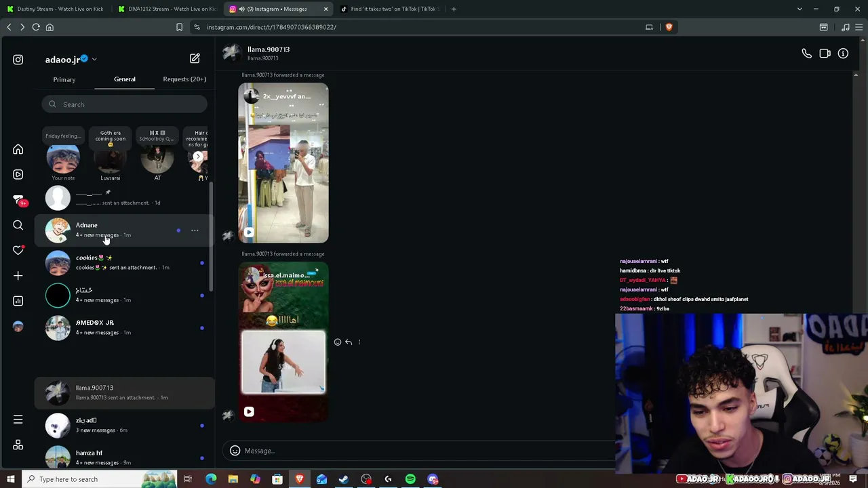Open Instagram sidebar Search icon
868x488 pixels.
click(18, 225)
